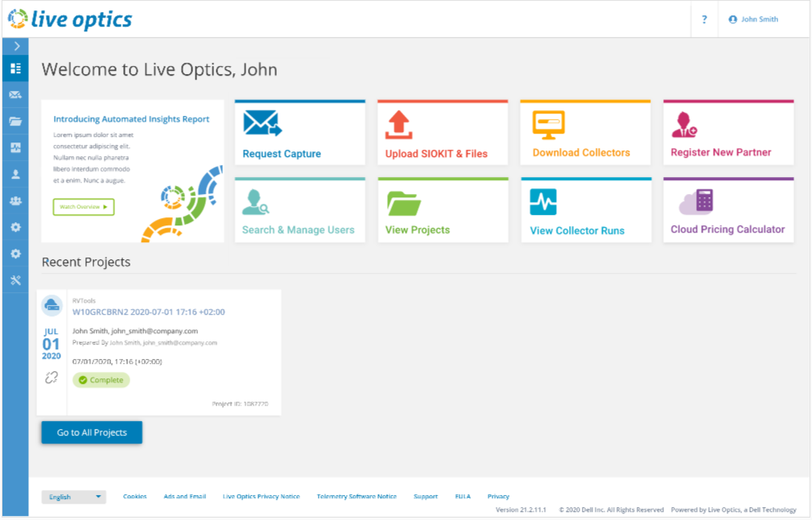Open the John Smith user menu
The image size is (812, 520).
(753, 19)
